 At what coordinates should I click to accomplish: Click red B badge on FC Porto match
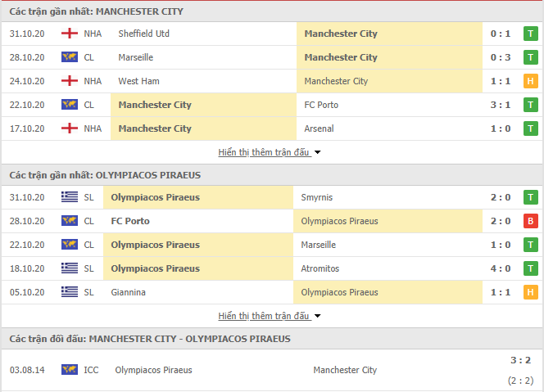pos(530,221)
